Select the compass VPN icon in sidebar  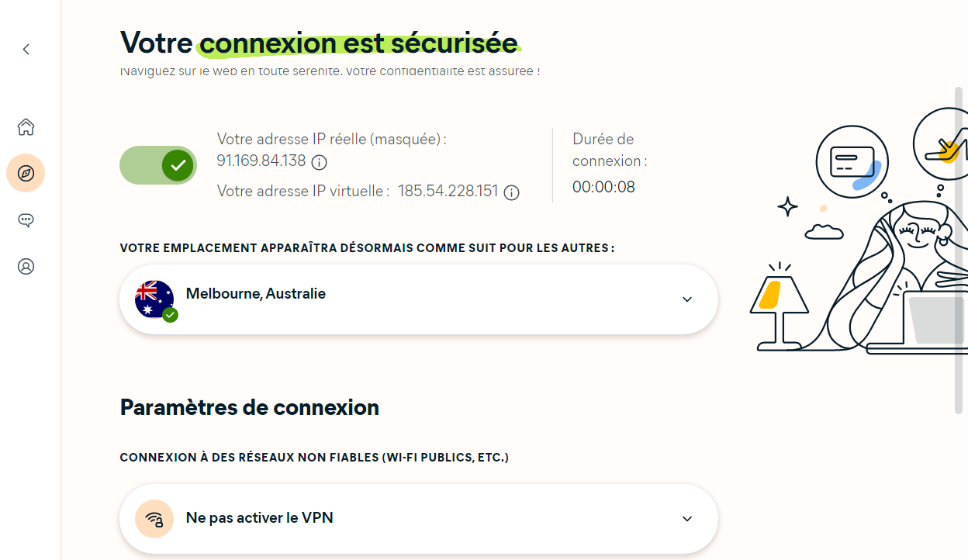click(x=26, y=173)
